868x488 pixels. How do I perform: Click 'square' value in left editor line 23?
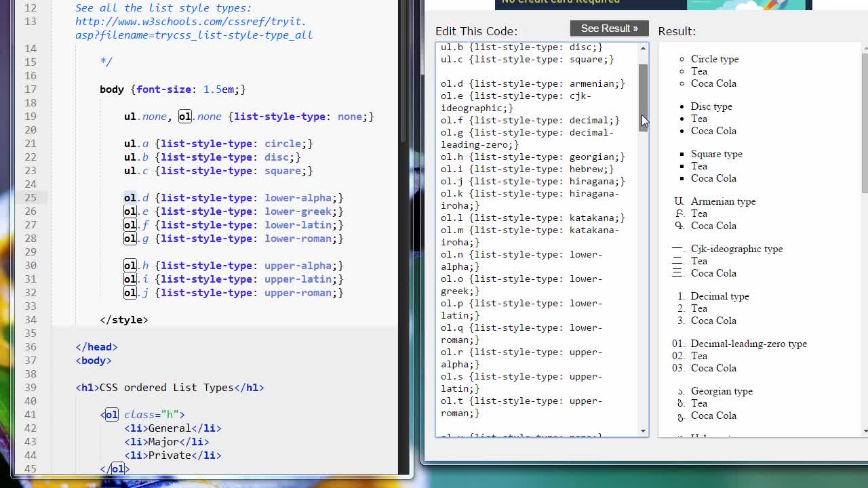pyautogui.click(x=283, y=171)
